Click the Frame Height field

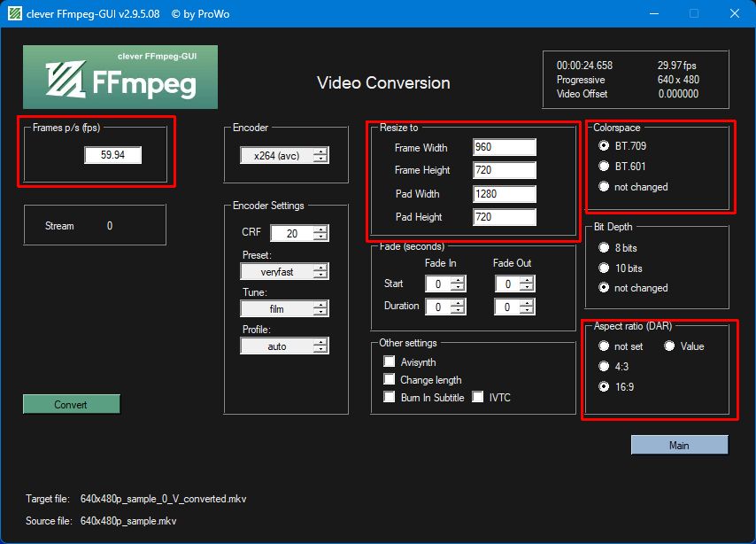505,170
